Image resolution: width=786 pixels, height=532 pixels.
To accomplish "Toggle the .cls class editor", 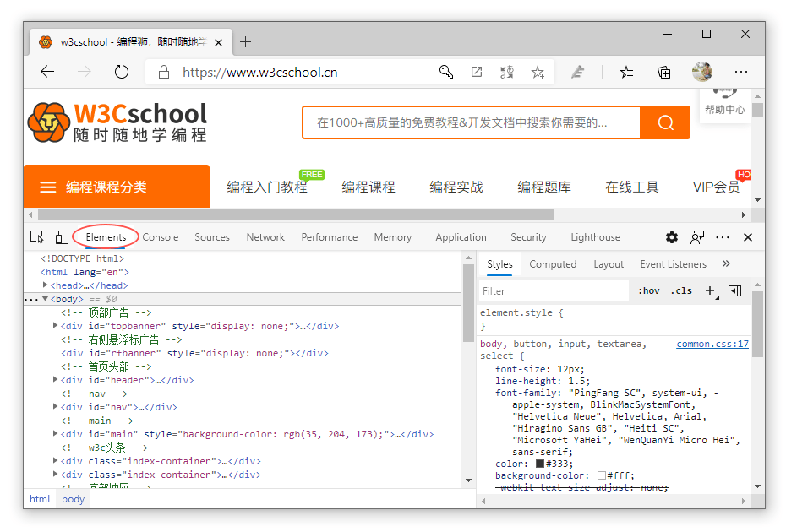I will 682,290.
